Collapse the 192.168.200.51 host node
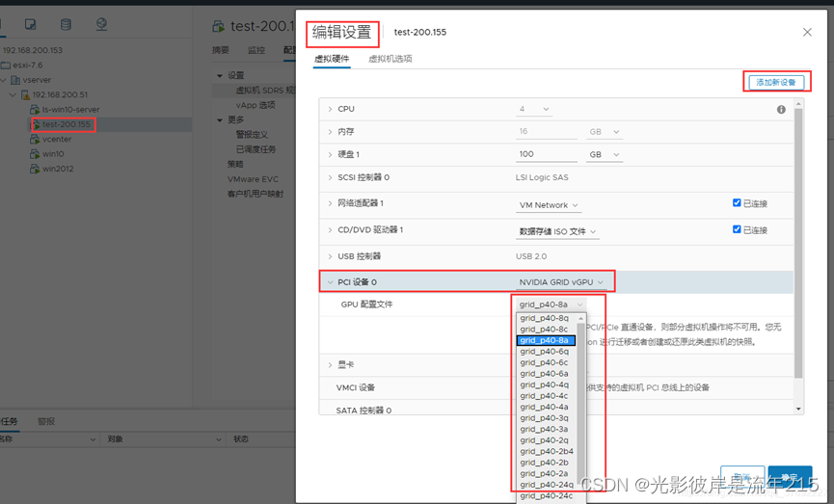Image resolution: width=834 pixels, height=504 pixels. pos(13,94)
